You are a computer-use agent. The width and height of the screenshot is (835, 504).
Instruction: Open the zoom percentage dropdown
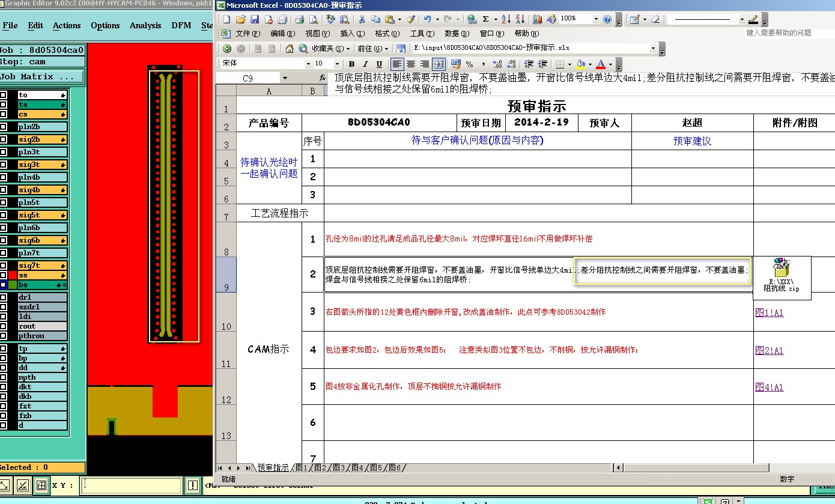[x=596, y=19]
